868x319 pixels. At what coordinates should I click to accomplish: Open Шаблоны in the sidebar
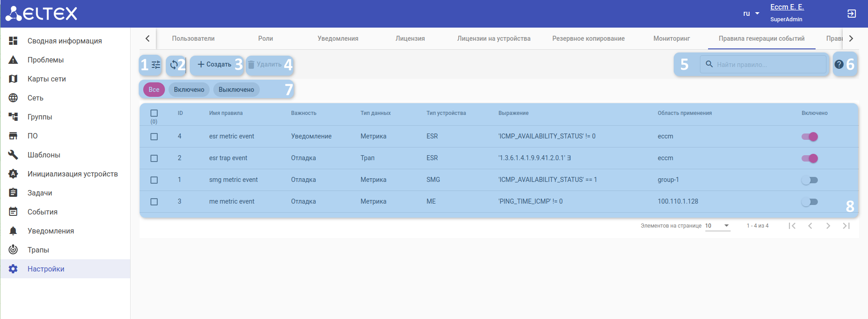coord(44,155)
